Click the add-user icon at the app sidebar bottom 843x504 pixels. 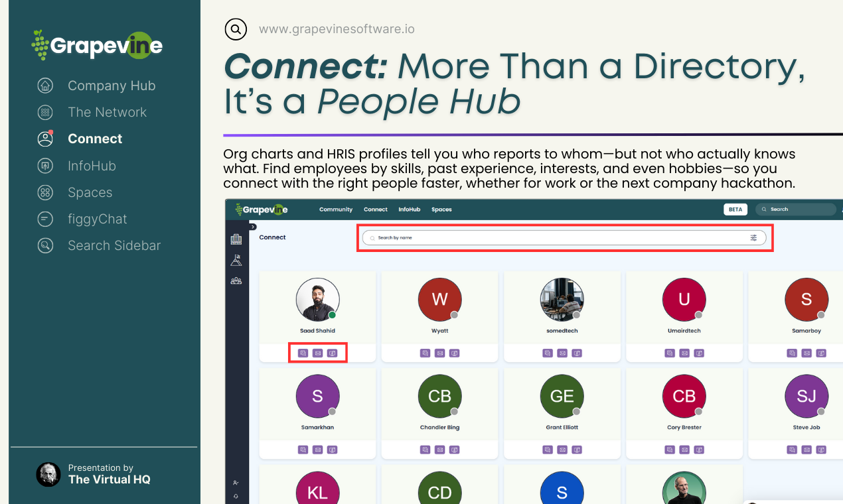[236, 483]
